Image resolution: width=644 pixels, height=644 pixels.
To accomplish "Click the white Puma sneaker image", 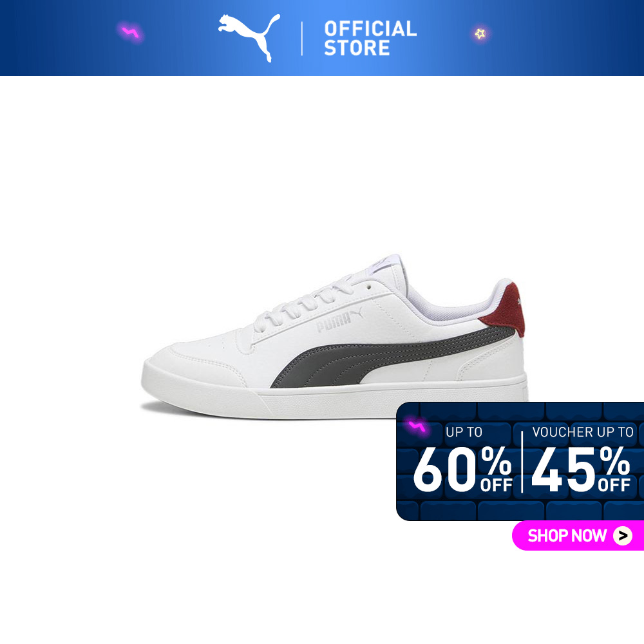I will coord(334,337).
